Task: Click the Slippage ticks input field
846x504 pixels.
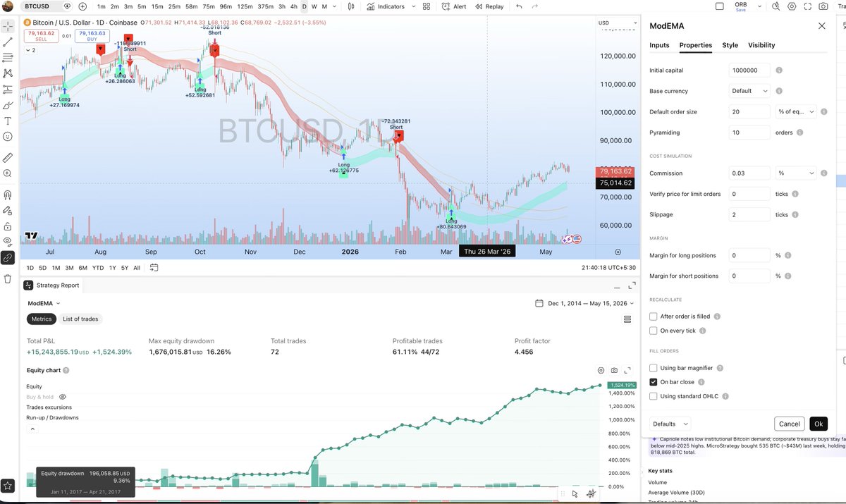Action: pyautogui.click(x=749, y=214)
